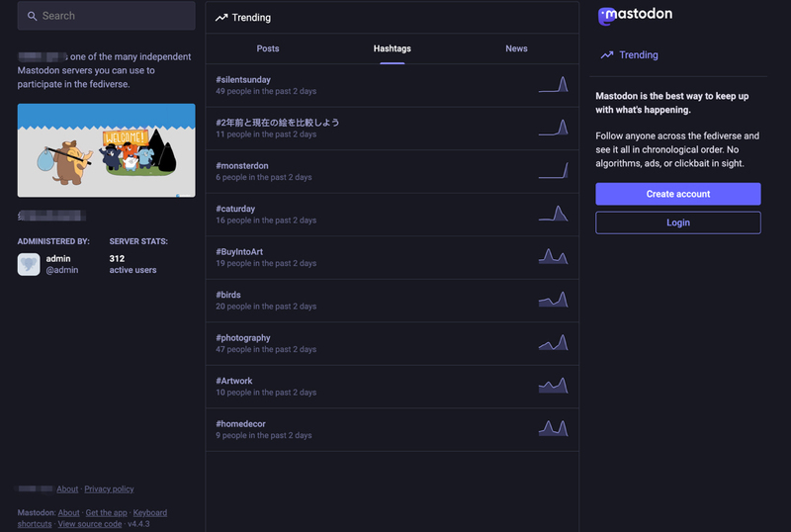Open the Keyboard shortcuts link

[150, 513]
